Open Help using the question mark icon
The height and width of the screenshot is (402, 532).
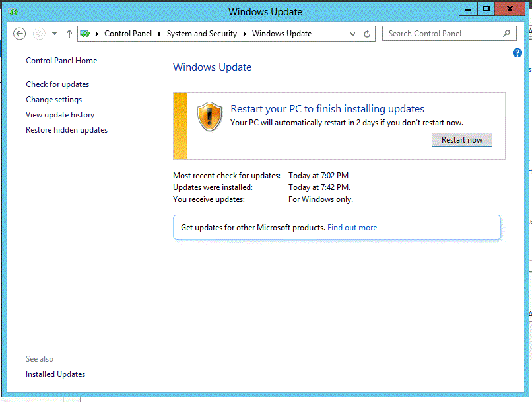tap(517, 53)
